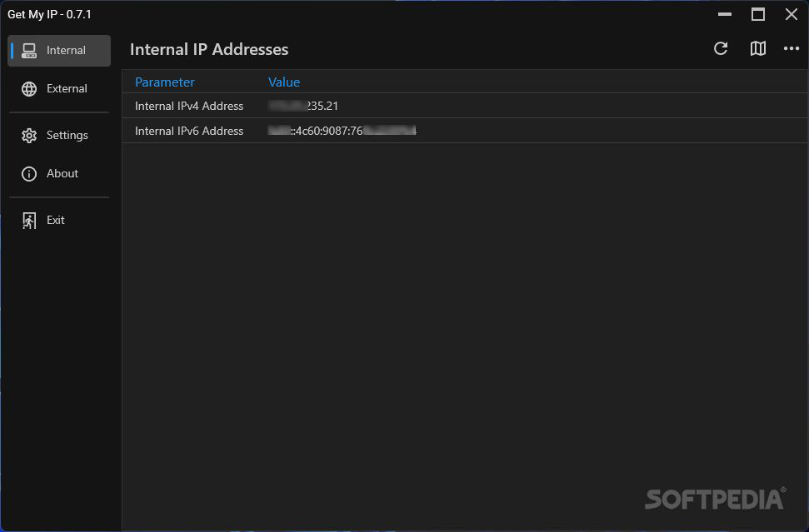Screen dimensions: 809x532
Task: Click the gear icon beside Settings
Action: coord(29,136)
